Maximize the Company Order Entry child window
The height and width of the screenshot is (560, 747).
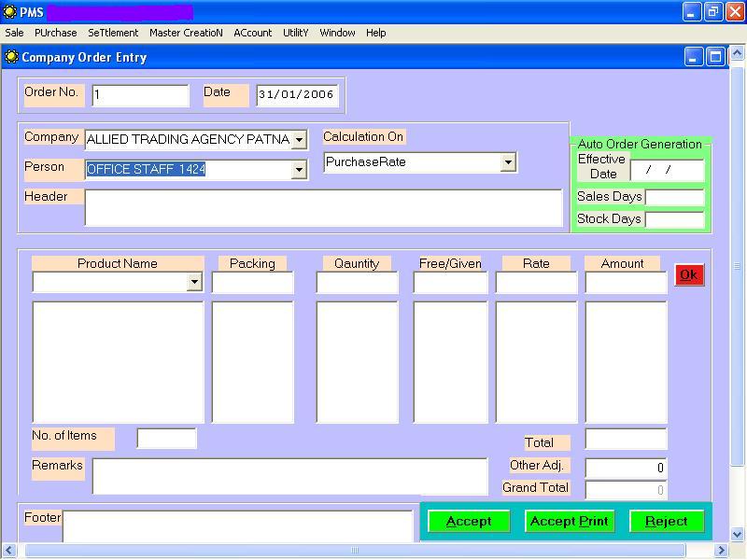point(716,57)
